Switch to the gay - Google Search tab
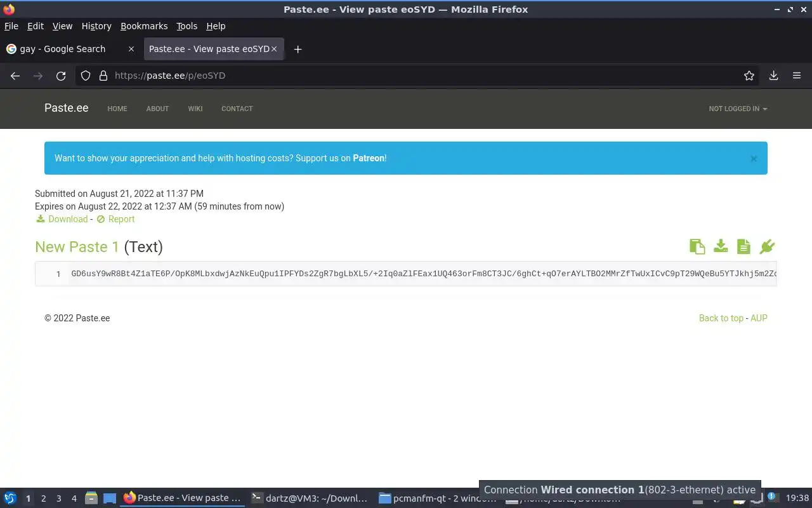Image resolution: width=812 pixels, height=508 pixels. point(70,49)
